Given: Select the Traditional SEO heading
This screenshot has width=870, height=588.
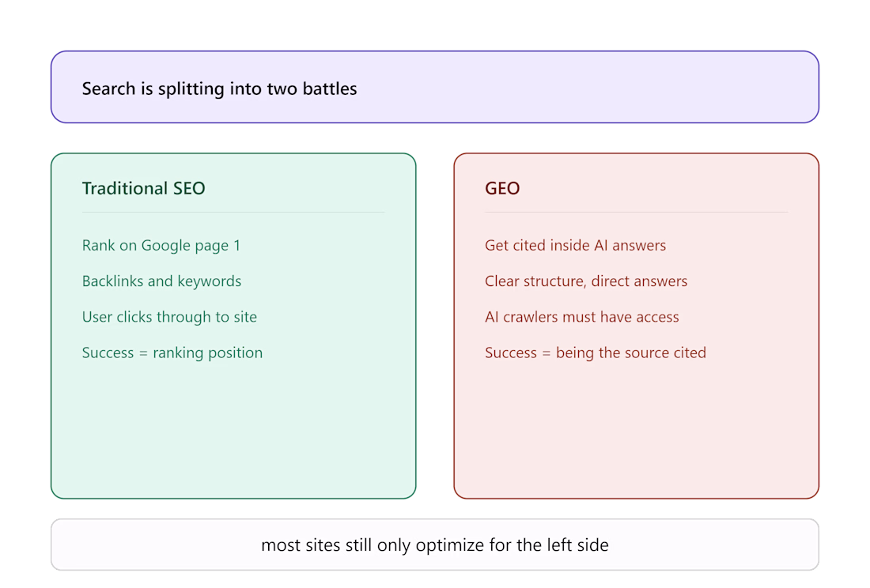Looking at the screenshot, I should pyautogui.click(x=144, y=188).
